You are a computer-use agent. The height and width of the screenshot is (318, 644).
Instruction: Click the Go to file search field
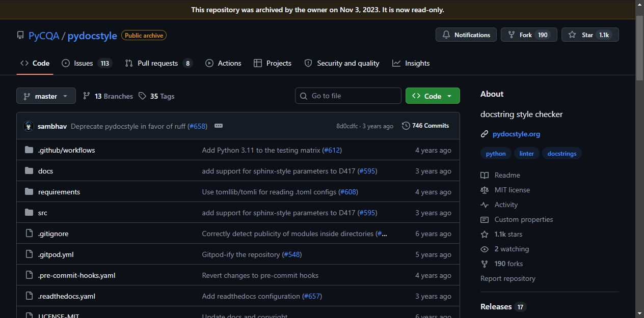coord(348,96)
